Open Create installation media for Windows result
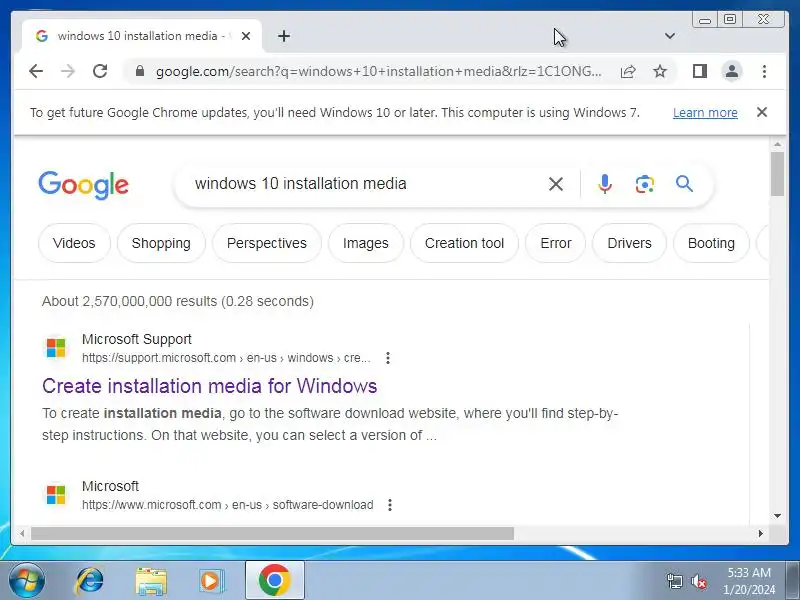The width and height of the screenshot is (800, 600). pyautogui.click(x=209, y=386)
